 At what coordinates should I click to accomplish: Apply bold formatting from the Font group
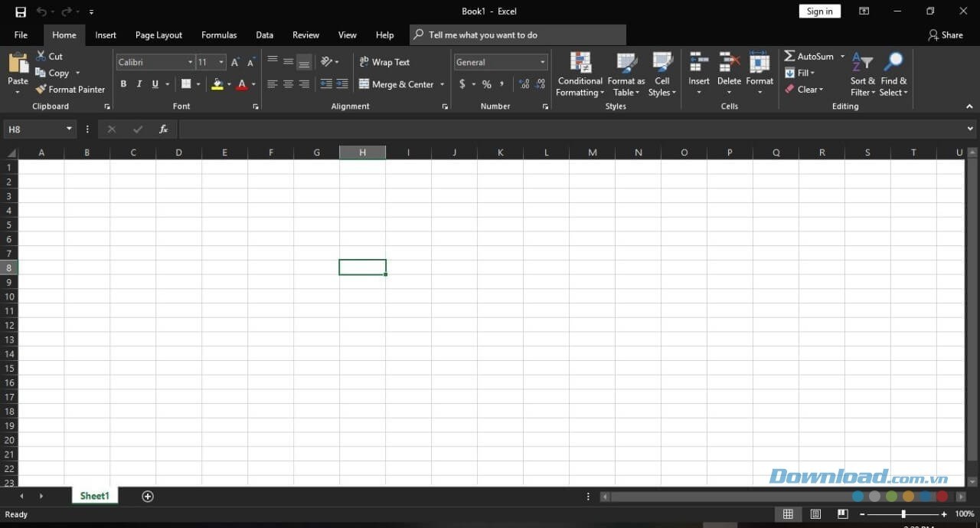pyautogui.click(x=123, y=84)
